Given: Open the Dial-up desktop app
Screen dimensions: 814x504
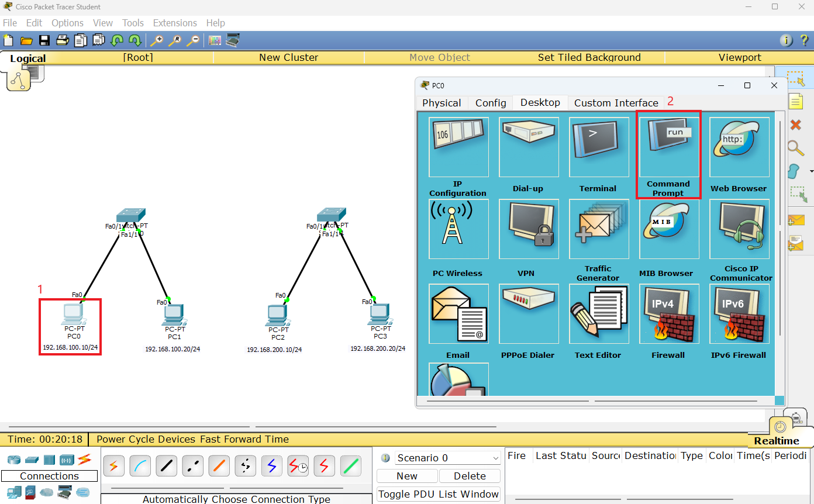Looking at the screenshot, I should coord(529,155).
